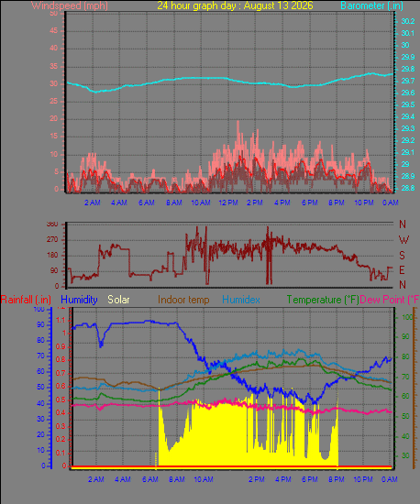Image resolution: width=420 pixels, height=504 pixels.
Task: Click the 270 degree wind direction axis value
Action: [x=52, y=240]
